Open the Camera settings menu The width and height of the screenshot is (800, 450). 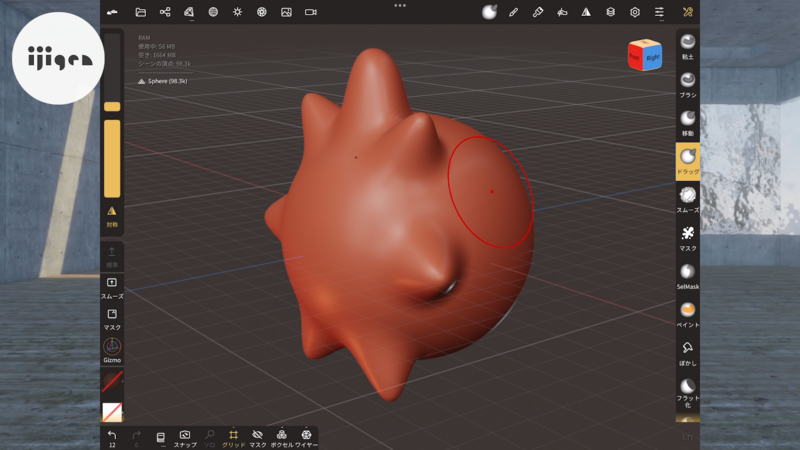point(311,12)
